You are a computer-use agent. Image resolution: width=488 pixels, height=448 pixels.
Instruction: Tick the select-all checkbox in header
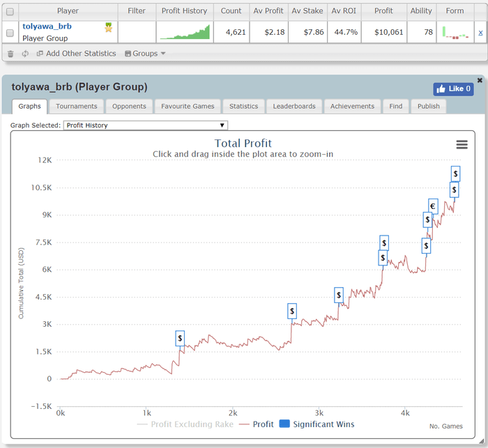click(x=10, y=11)
